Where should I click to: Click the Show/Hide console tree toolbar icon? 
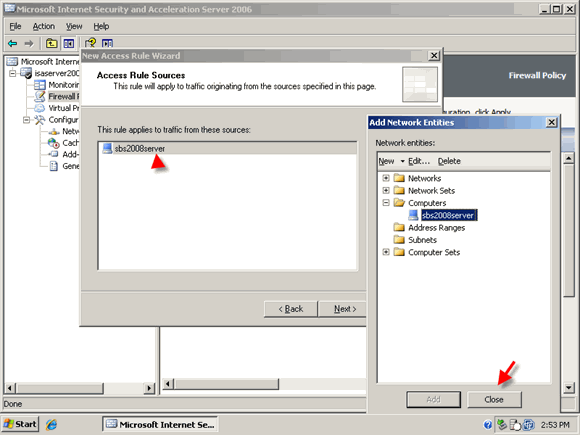coord(68,44)
